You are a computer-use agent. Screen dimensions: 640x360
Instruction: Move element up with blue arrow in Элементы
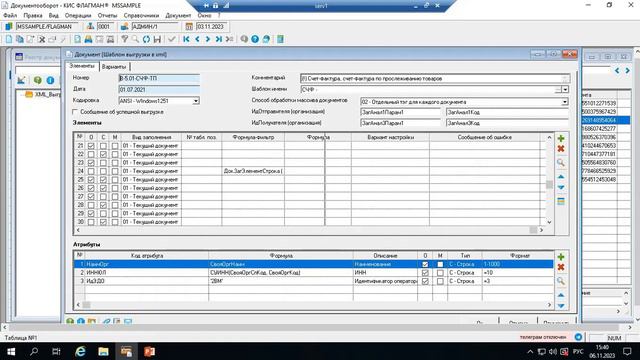pyautogui.click(x=561, y=177)
